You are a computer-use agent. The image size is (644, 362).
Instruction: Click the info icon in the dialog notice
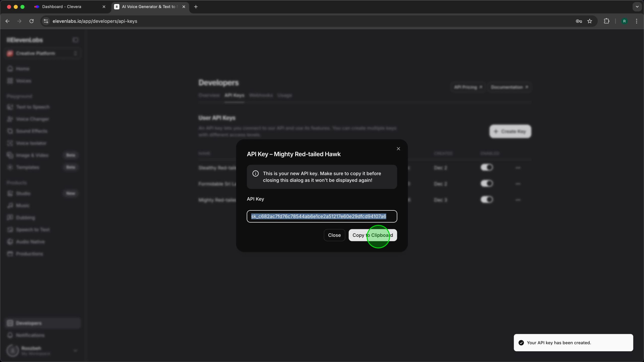tap(255, 173)
